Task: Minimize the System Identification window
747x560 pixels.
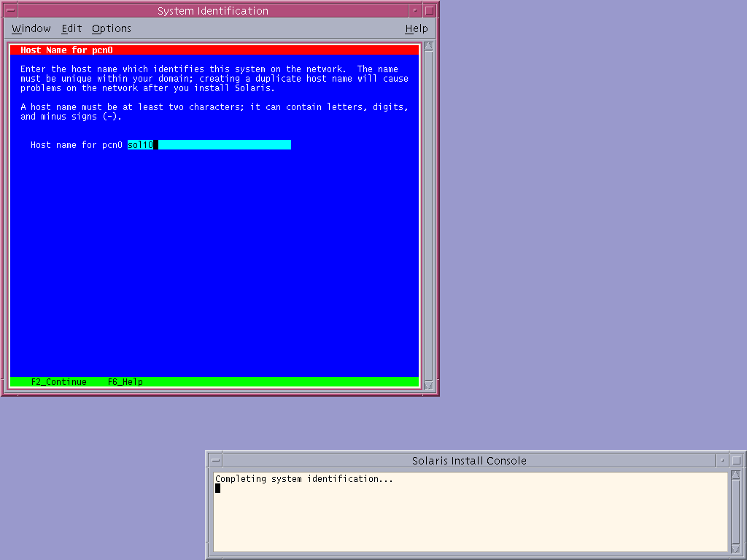Action: click(415, 10)
